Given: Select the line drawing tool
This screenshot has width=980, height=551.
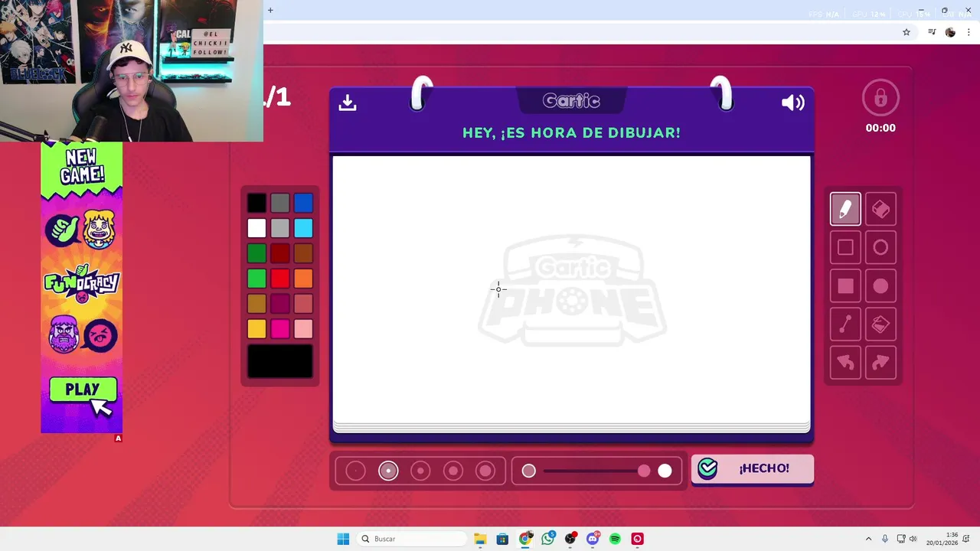Looking at the screenshot, I should (x=845, y=324).
